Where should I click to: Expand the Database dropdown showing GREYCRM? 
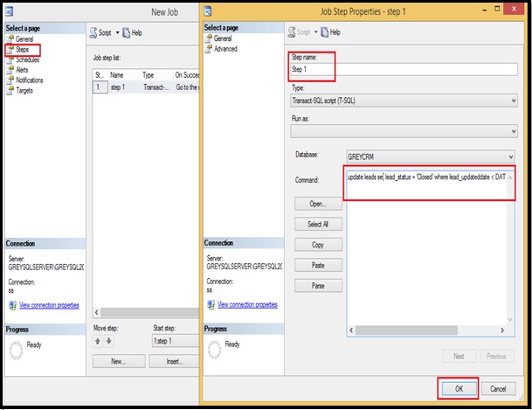pyautogui.click(x=514, y=156)
